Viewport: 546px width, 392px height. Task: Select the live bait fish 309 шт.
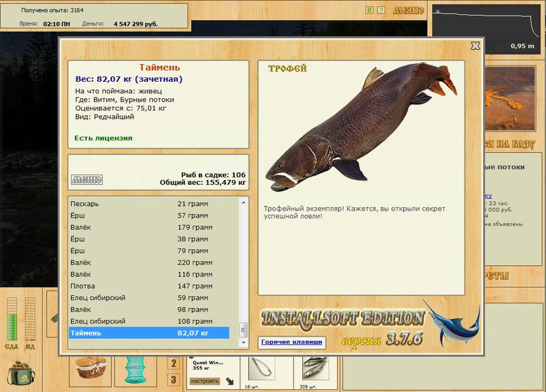315,369
